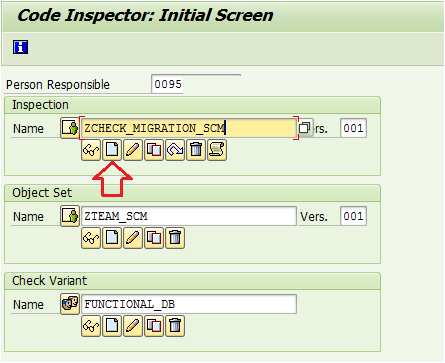The image size is (445, 363).
Task: Change the Inspection with the pencil icon
Action: 133,150
